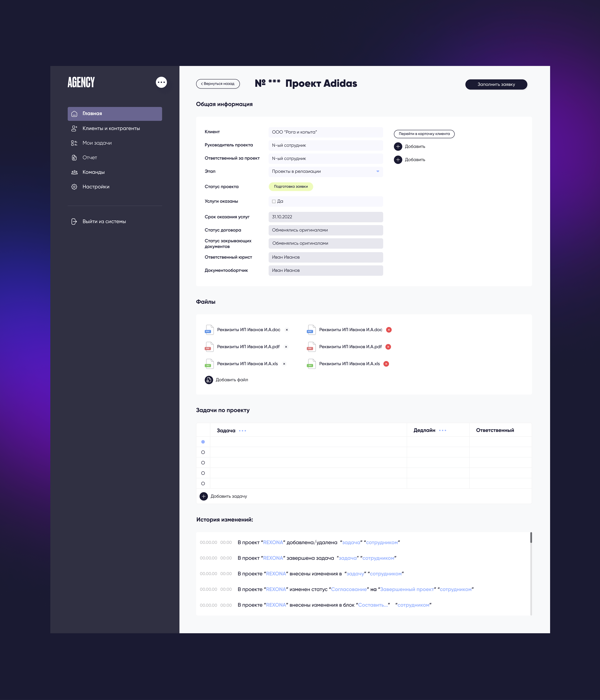This screenshot has width=600, height=700.
Task: Click Вернуться назад button
Action: 218,83
